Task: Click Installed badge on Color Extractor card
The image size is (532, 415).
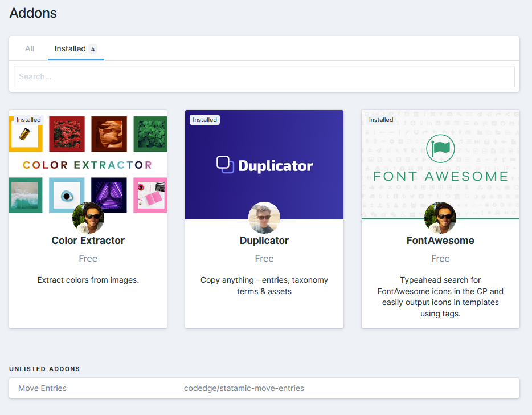Action: (28, 120)
